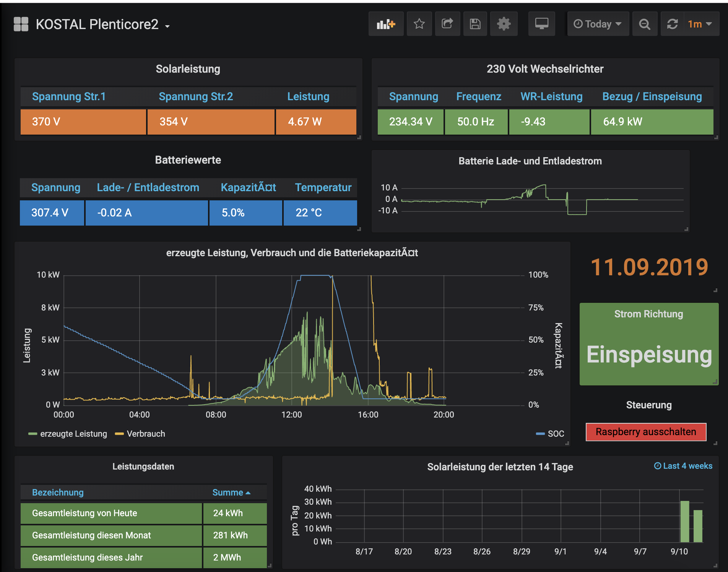Click the Gesamtleistung dieses Jahr row
The image size is (728, 572).
click(143, 557)
